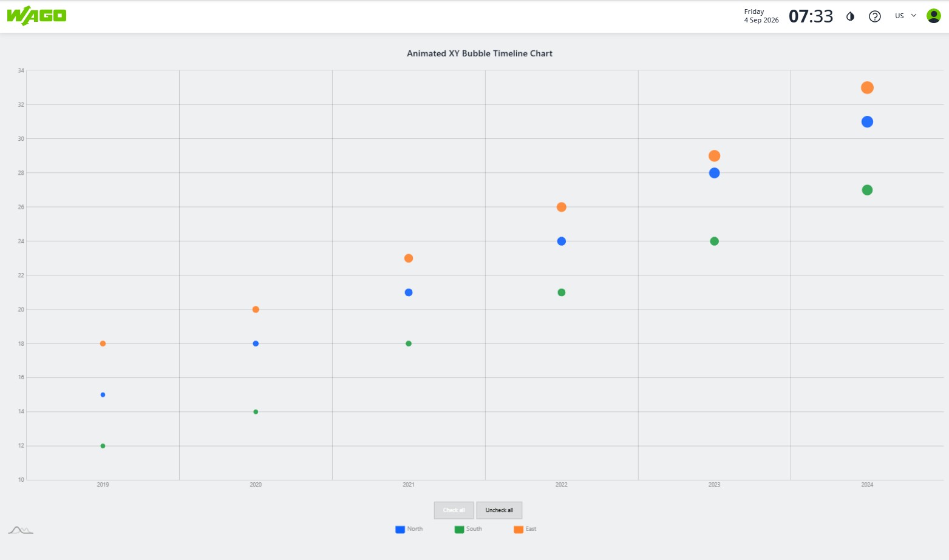Select the orange East bubble for 2024
The width and height of the screenshot is (949, 560).
point(867,88)
